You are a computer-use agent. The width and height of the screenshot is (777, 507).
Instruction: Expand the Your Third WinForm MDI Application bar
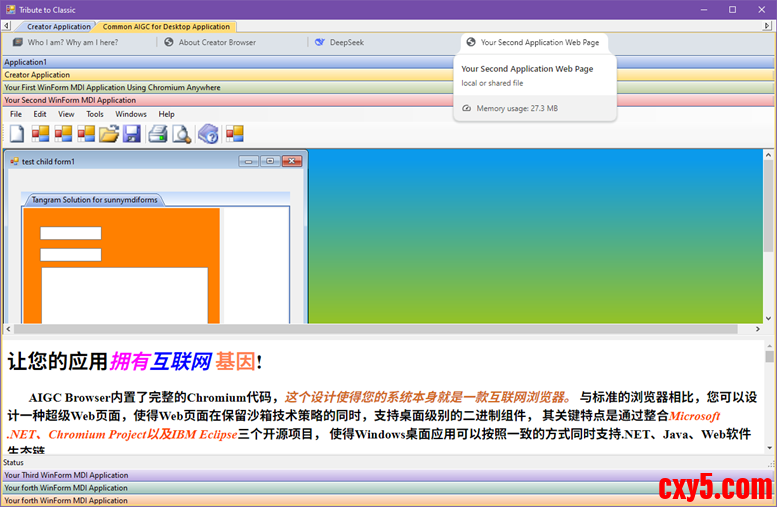66,475
